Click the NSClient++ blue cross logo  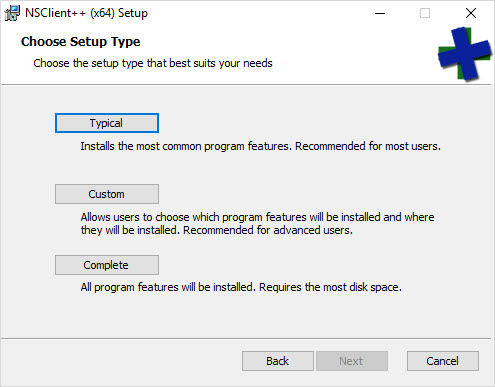coord(464,54)
